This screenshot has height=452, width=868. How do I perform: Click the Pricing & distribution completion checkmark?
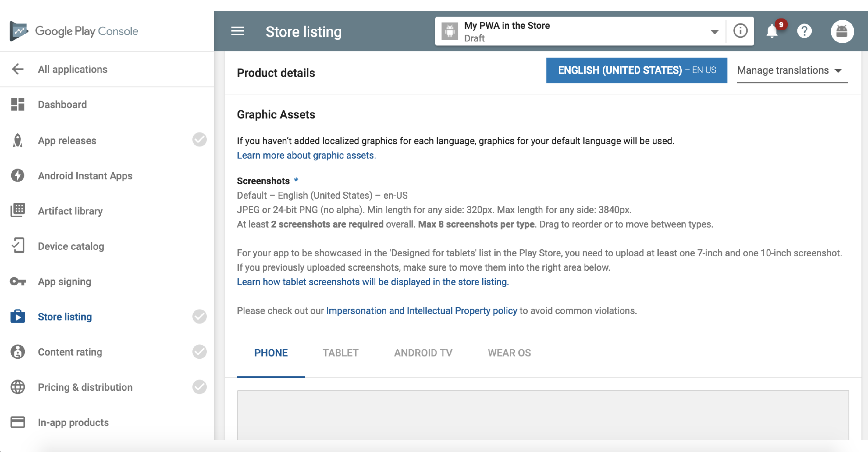pos(199,387)
